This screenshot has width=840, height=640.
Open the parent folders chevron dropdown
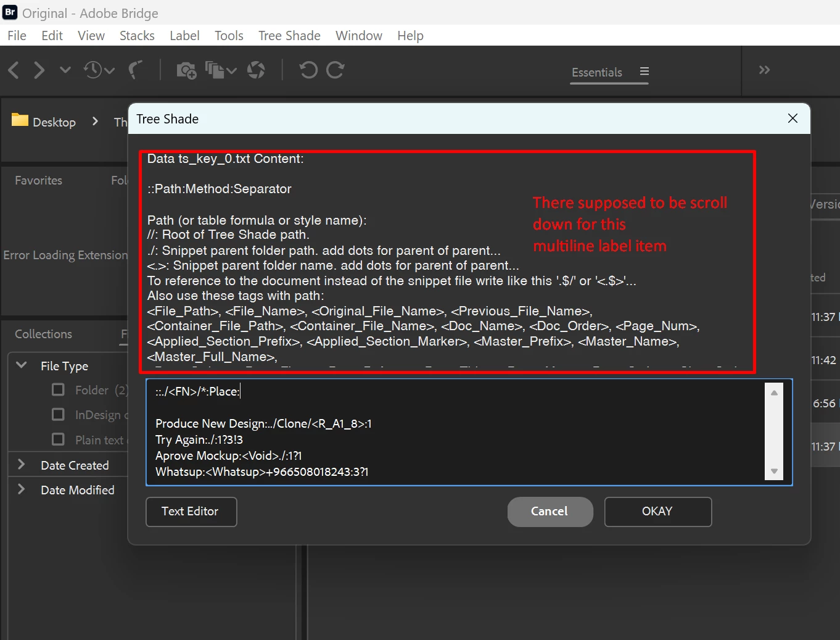[65, 70]
